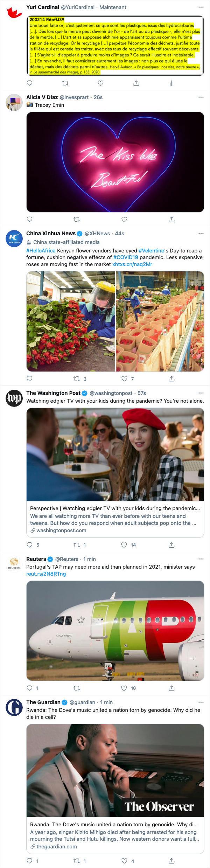Open the reut.rs/2N8RTng link
Viewport: 210px width, 868px height.
click(46, 574)
